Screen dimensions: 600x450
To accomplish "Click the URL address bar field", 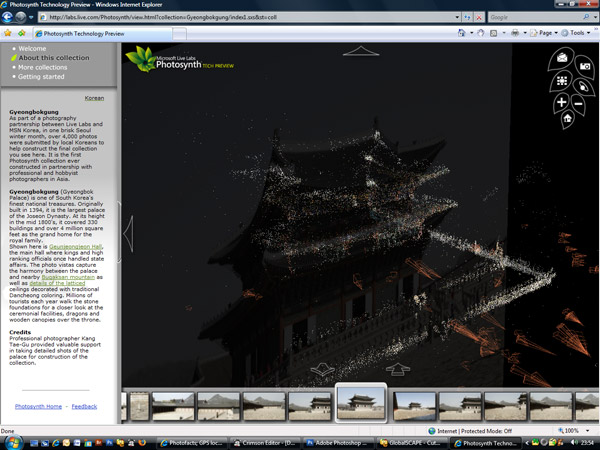I will (247, 17).
